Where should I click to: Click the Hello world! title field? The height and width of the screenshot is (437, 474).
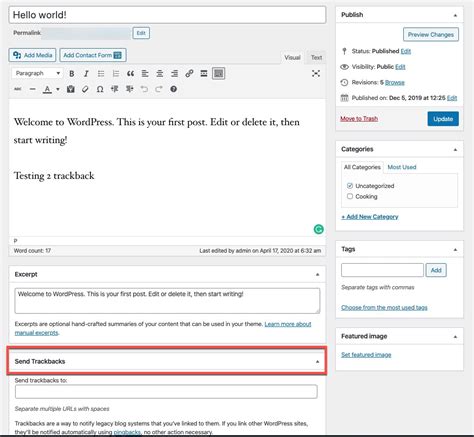coord(167,15)
